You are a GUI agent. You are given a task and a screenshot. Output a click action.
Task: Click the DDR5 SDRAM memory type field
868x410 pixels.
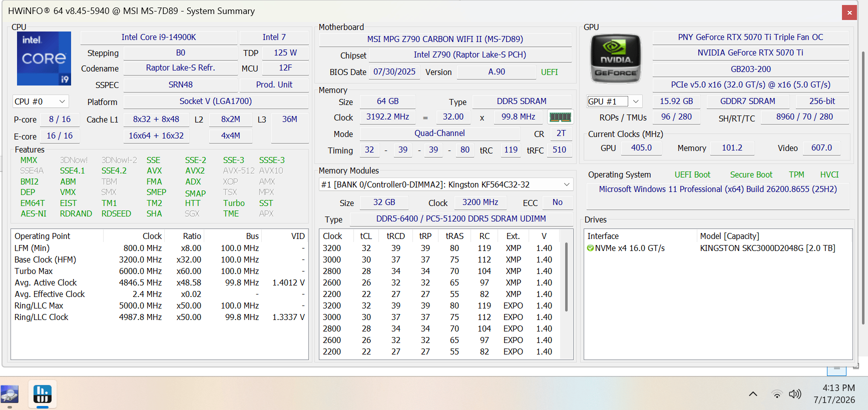[x=522, y=101]
